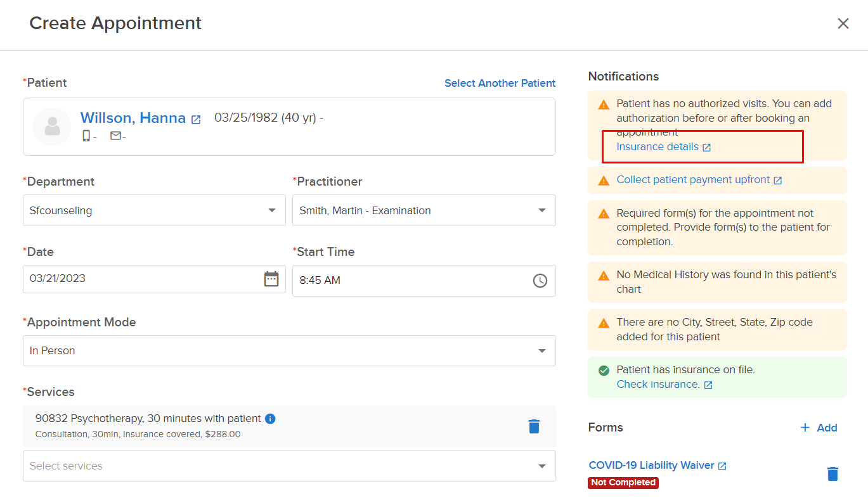Screen dimensions: 868x498
Task: Click the patient avatar placeholder
Action: click(52, 126)
